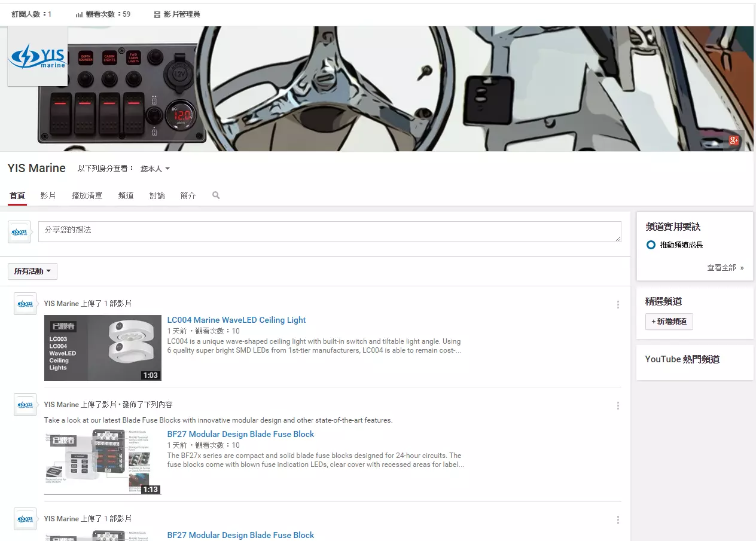The image size is (756, 541).
Task: Open BF27 Modular Design Blade Fuse Block link
Action: (x=240, y=434)
